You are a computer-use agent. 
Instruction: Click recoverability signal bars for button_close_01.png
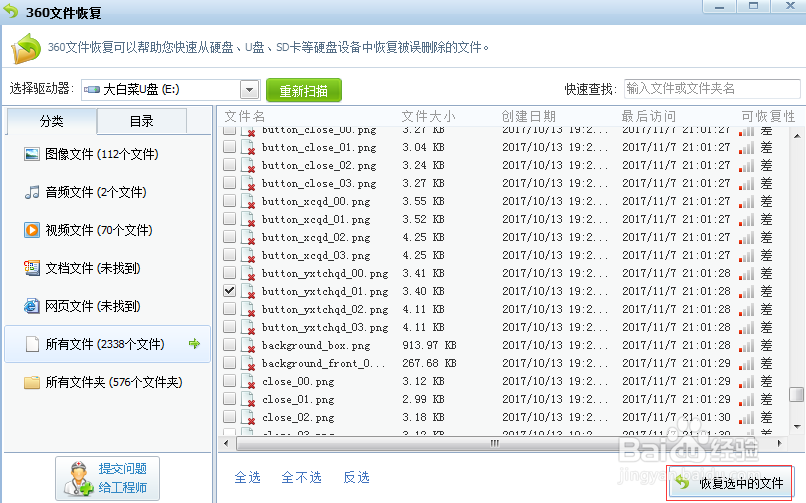point(746,148)
